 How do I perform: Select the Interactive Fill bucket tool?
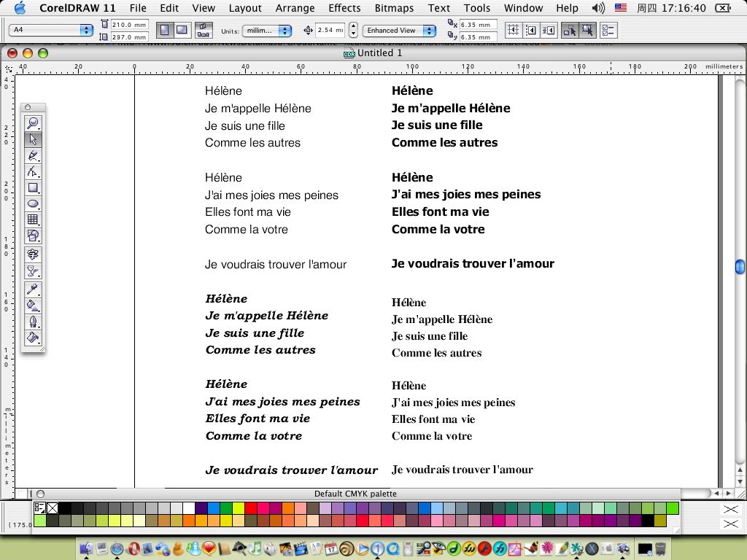pos(33,306)
